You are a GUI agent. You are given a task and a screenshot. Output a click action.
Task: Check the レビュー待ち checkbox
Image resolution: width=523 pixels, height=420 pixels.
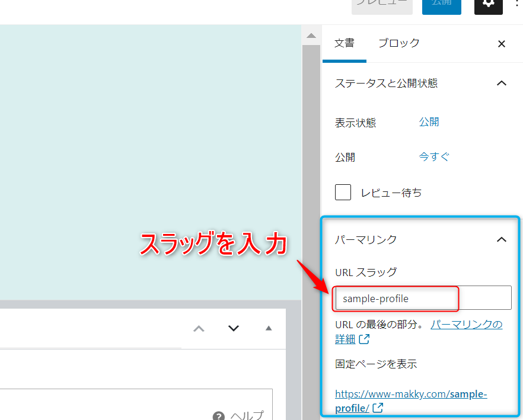click(x=343, y=192)
